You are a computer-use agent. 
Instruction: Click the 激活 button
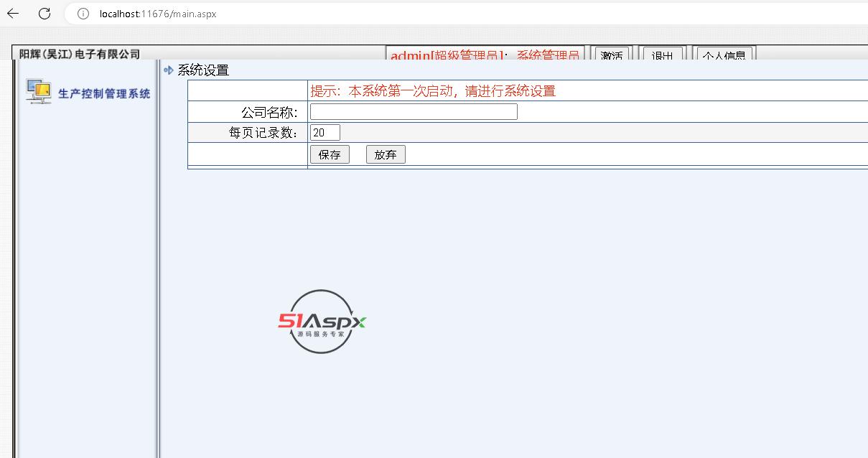click(x=612, y=55)
